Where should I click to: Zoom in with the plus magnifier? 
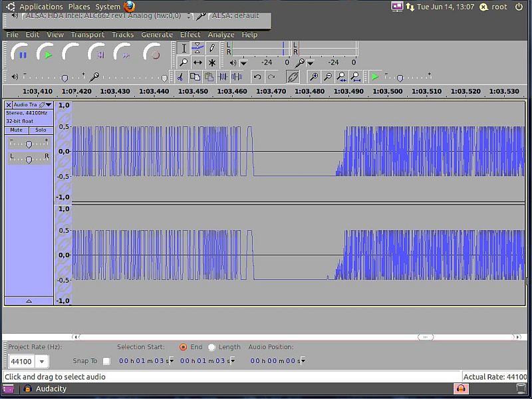coord(314,77)
